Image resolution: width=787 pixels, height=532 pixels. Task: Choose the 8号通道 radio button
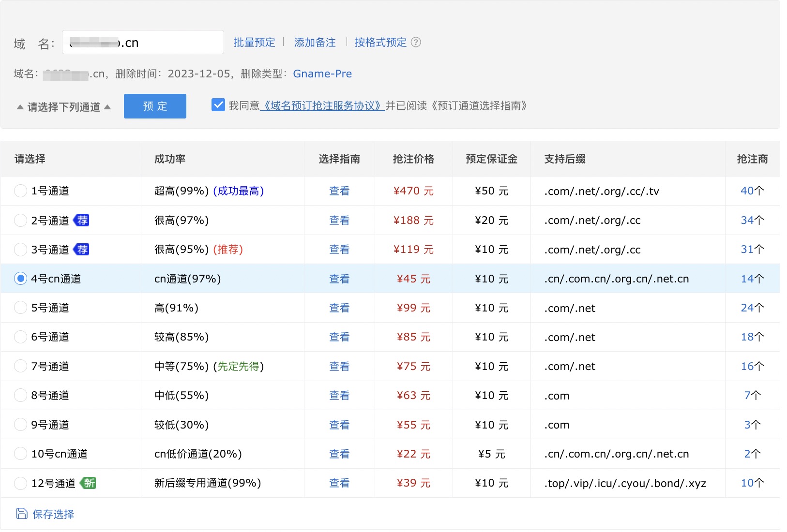click(20, 395)
